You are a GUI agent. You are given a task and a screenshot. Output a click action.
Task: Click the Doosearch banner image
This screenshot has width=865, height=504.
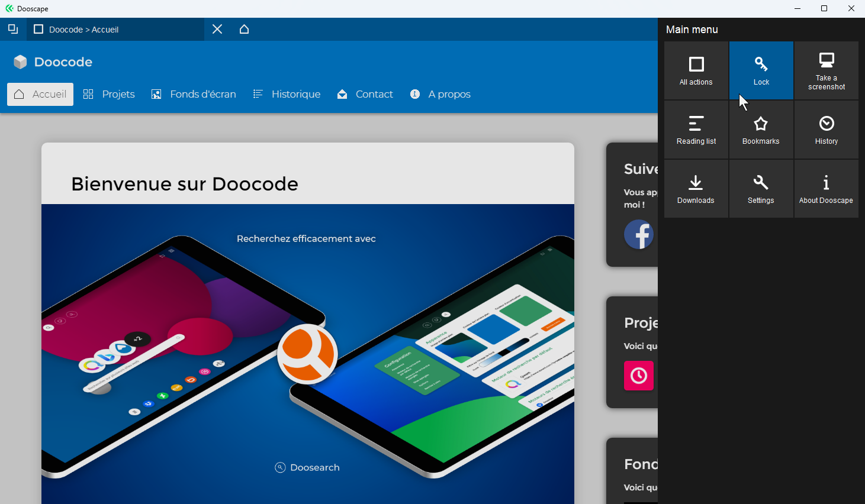307,355
